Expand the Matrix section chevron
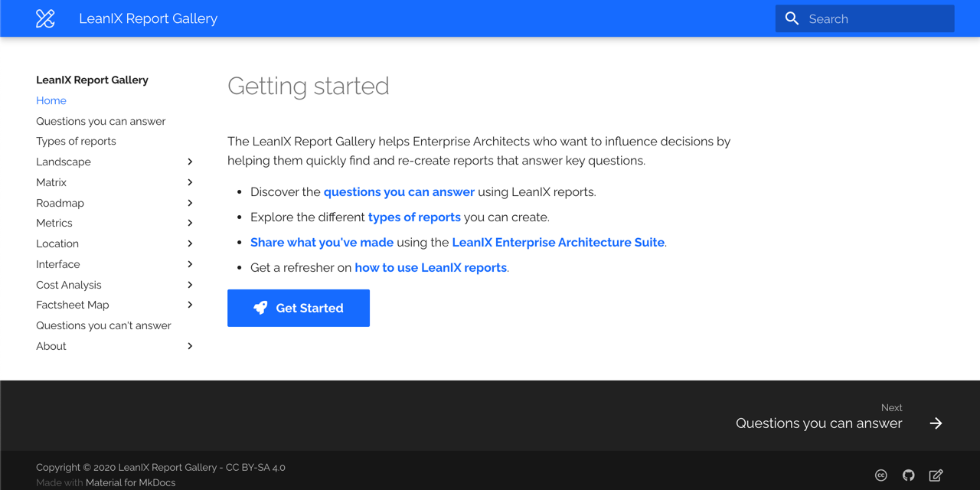The width and height of the screenshot is (980, 490). [190, 182]
